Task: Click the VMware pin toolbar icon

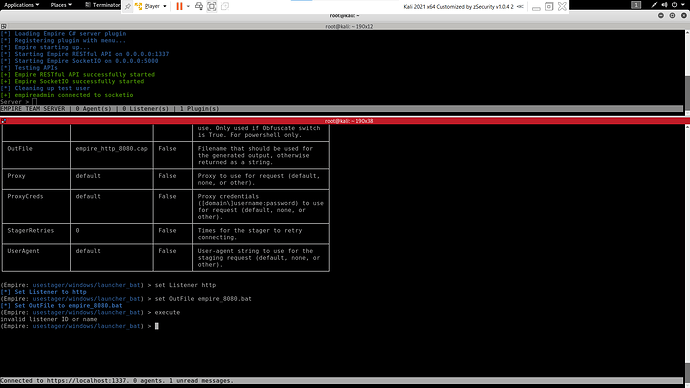Action: [128, 6]
